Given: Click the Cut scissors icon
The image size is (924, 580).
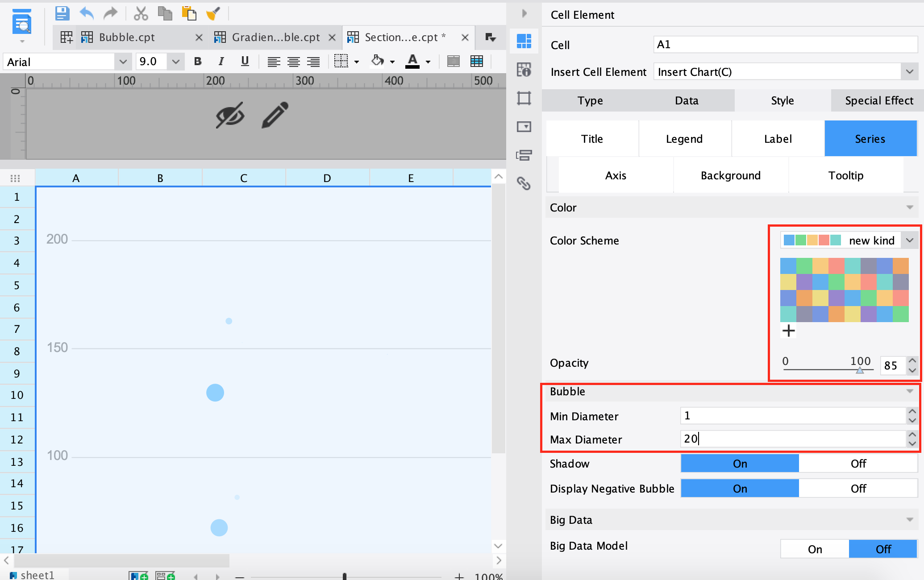Looking at the screenshot, I should click(x=141, y=13).
